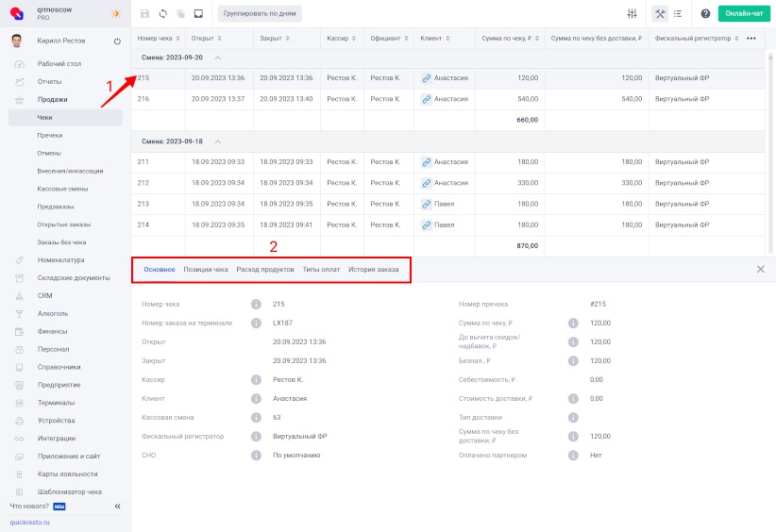
Task: Open Что нового? link
Action: (29, 507)
